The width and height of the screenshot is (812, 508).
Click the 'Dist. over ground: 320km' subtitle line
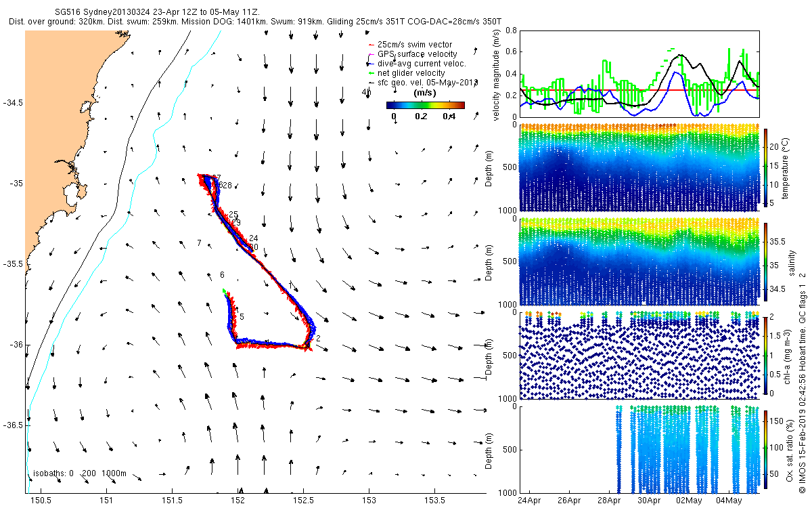tap(256, 22)
